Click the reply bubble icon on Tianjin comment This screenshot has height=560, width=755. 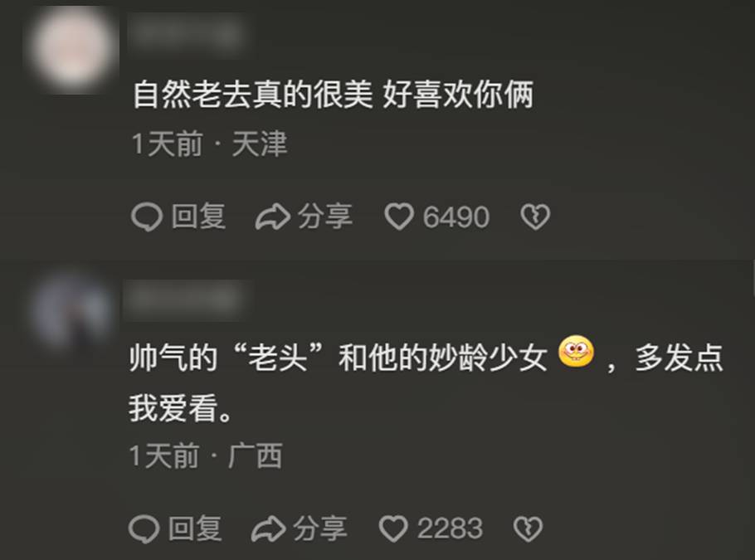146,217
